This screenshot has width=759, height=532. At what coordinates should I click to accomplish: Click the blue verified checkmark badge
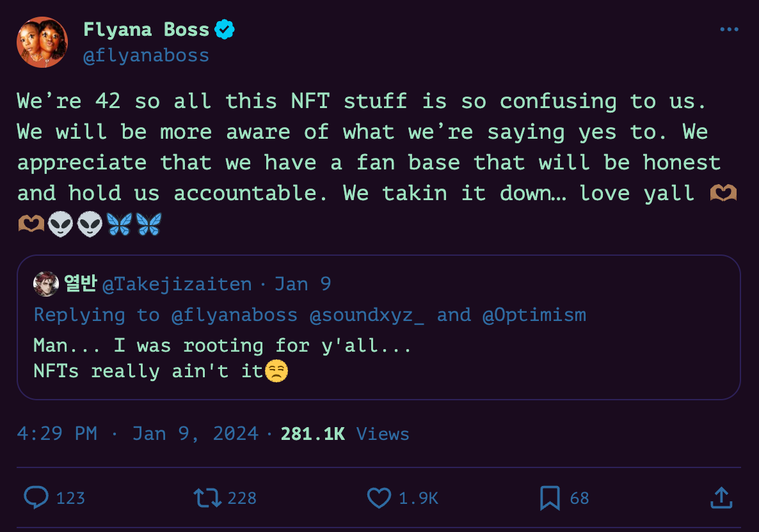click(x=224, y=29)
